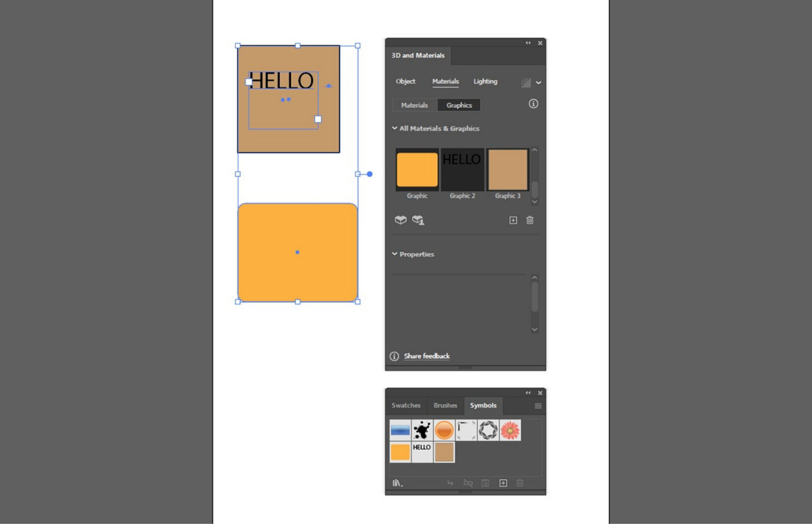Open the Swatches tab
Viewport: 812px width, 524px height.
tap(406, 405)
